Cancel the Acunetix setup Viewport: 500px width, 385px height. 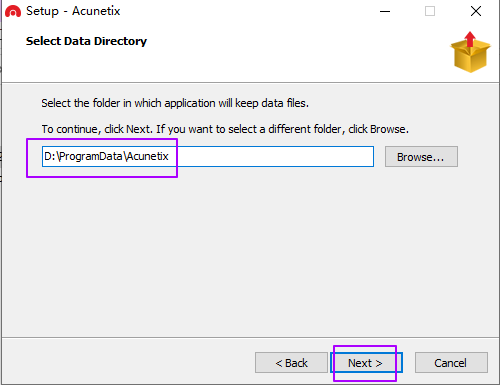pyautogui.click(x=451, y=363)
